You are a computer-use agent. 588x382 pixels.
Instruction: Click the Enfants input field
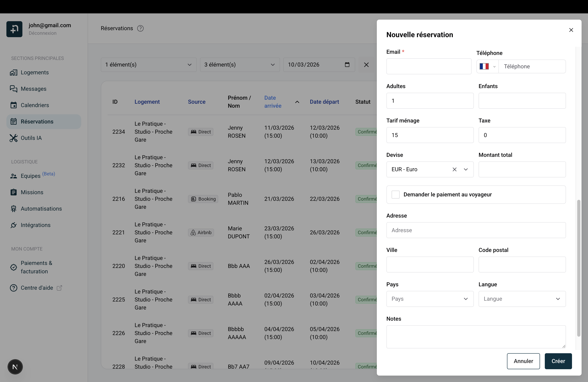click(x=522, y=101)
